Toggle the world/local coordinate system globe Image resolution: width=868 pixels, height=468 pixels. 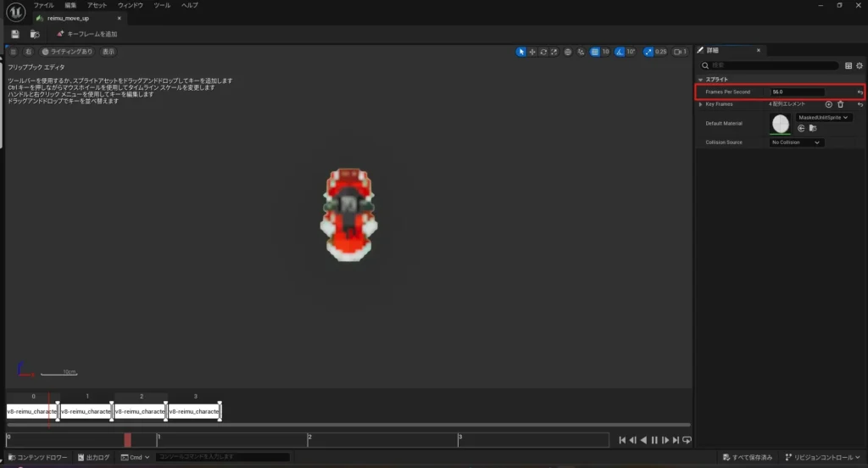tap(568, 52)
